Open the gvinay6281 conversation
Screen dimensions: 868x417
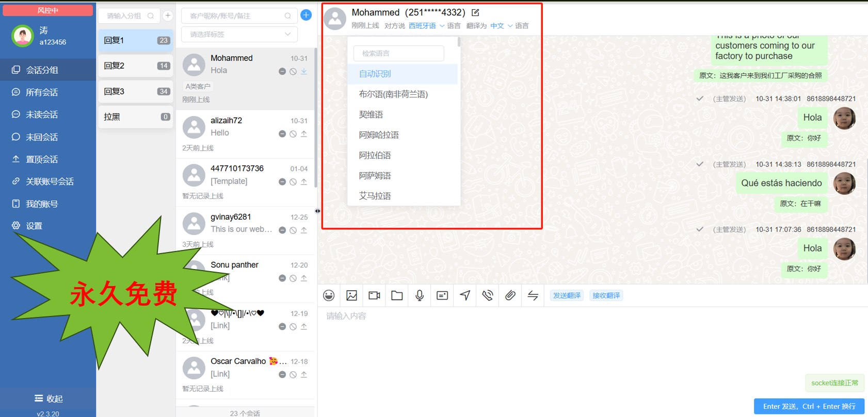pos(245,230)
